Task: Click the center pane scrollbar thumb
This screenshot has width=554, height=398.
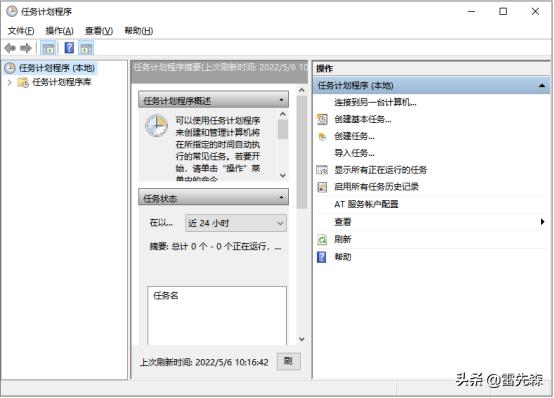Action: pyautogui.click(x=301, y=152)
